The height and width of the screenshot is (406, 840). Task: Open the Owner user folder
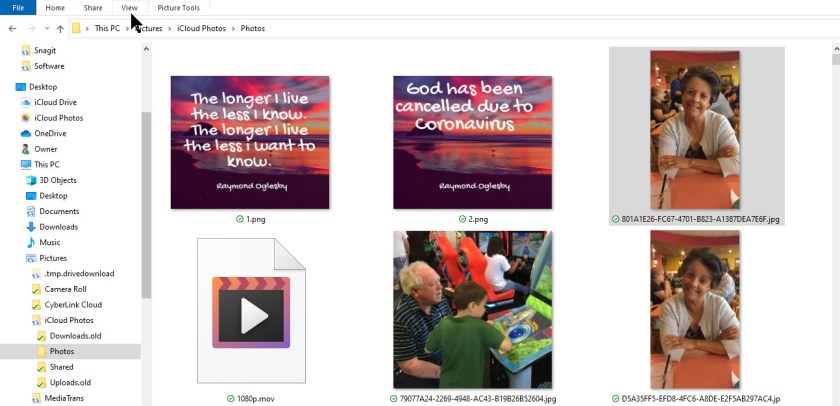pos(46,149)
